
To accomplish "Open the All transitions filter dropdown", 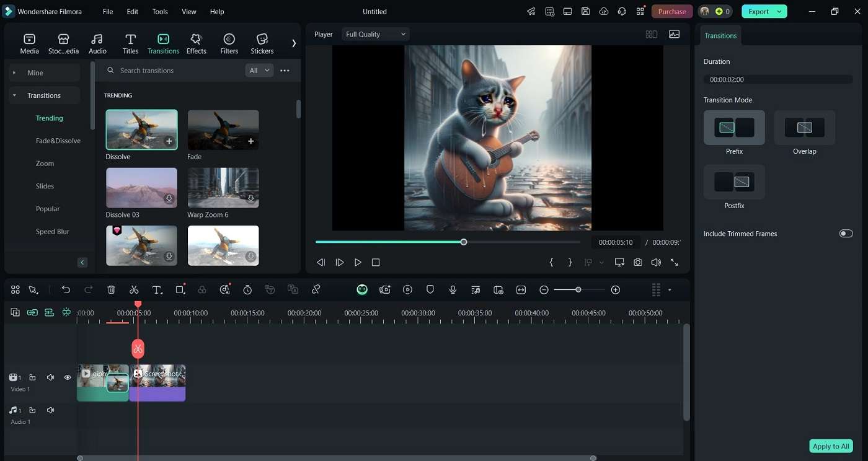I will pyautogui.click(x=259, y=71).
